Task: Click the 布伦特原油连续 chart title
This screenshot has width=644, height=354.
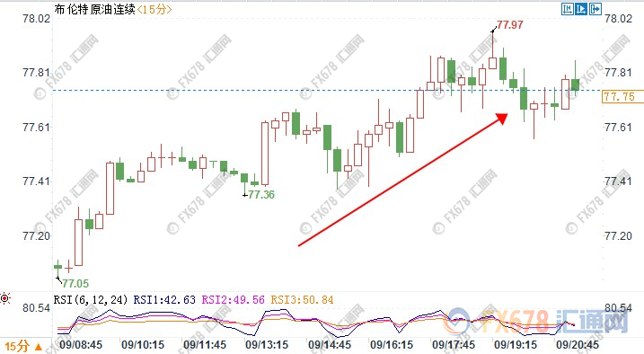Action: pos(95,9)
